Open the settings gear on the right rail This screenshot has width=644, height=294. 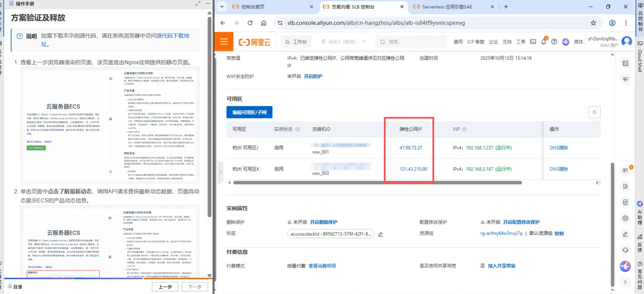pyautogui.click(x=625, y=218)
